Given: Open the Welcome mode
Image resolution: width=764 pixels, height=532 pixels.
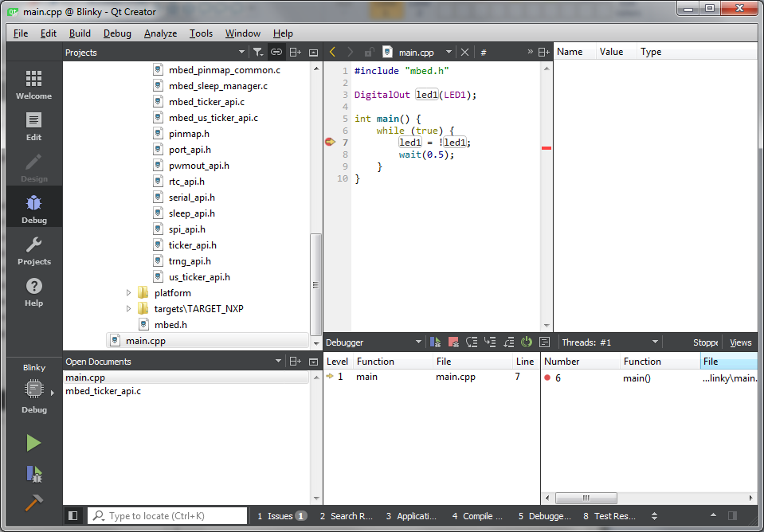Looking at the screenshot, I should 33,84.
